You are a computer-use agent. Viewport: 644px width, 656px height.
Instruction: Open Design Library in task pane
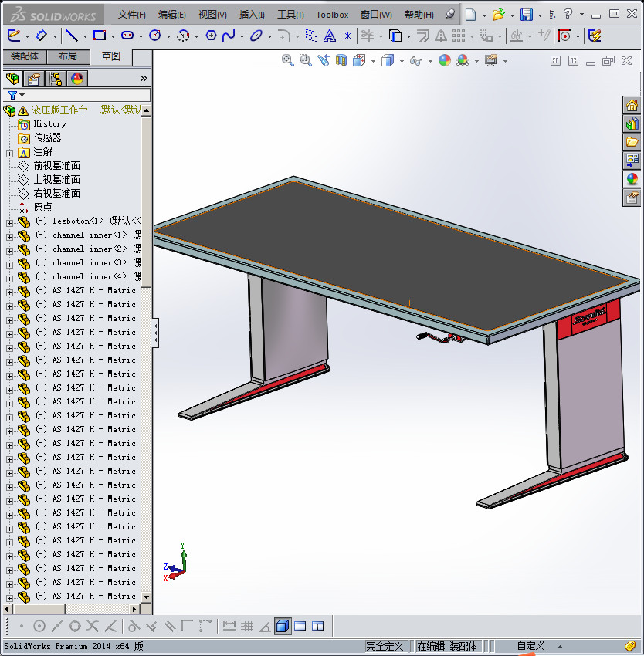coord(632,123)
